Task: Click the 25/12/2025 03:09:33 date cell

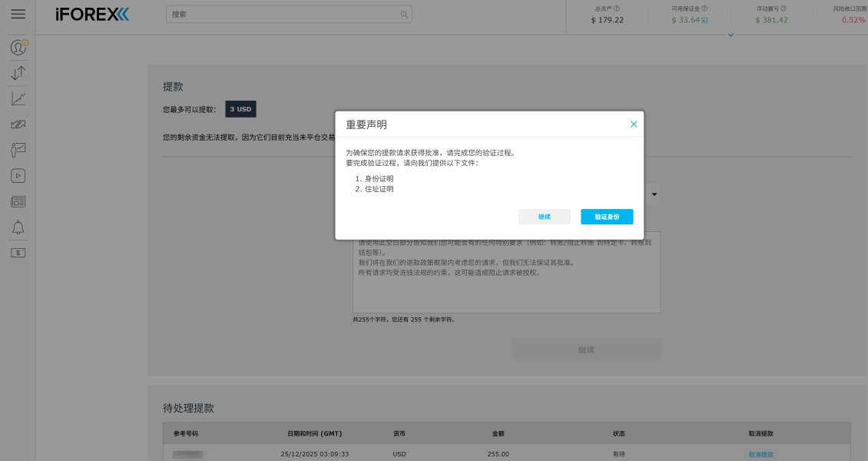Action: 314,454
